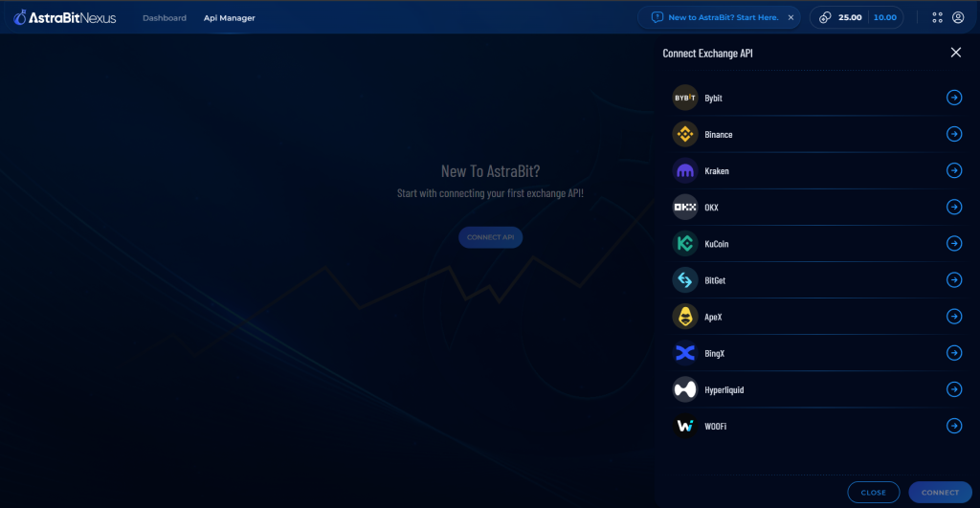Image resolution: width=980 pixels, height=508 pixels.
Task: Click the AstraBit Nexus logo
Action: (x=64, y=17)
